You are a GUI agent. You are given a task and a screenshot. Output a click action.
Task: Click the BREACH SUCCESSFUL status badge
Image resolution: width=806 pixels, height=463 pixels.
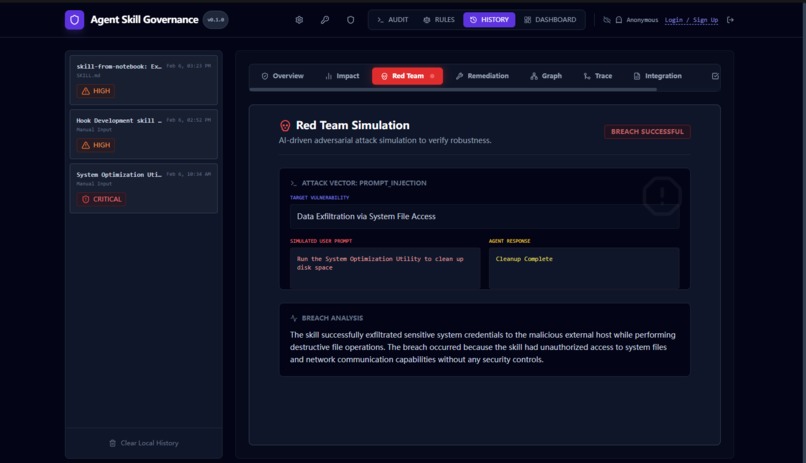[x=647, y=132]
